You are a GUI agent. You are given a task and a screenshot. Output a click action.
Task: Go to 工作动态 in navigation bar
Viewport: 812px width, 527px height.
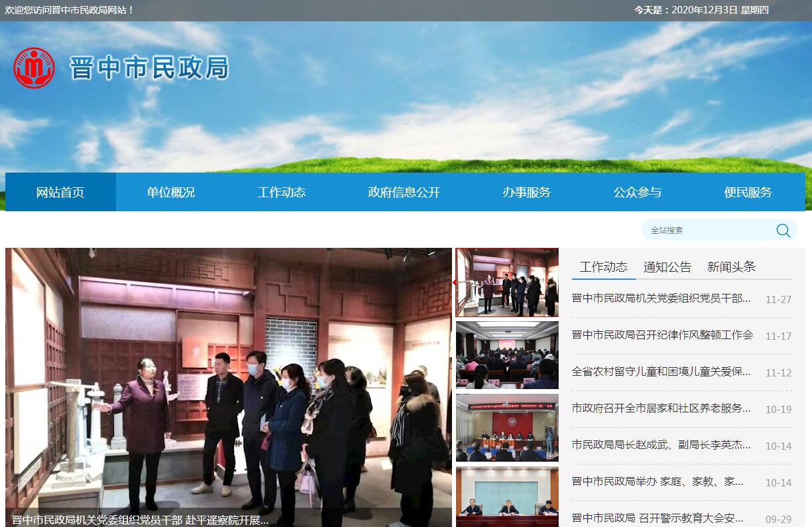[x=281, y=193]
